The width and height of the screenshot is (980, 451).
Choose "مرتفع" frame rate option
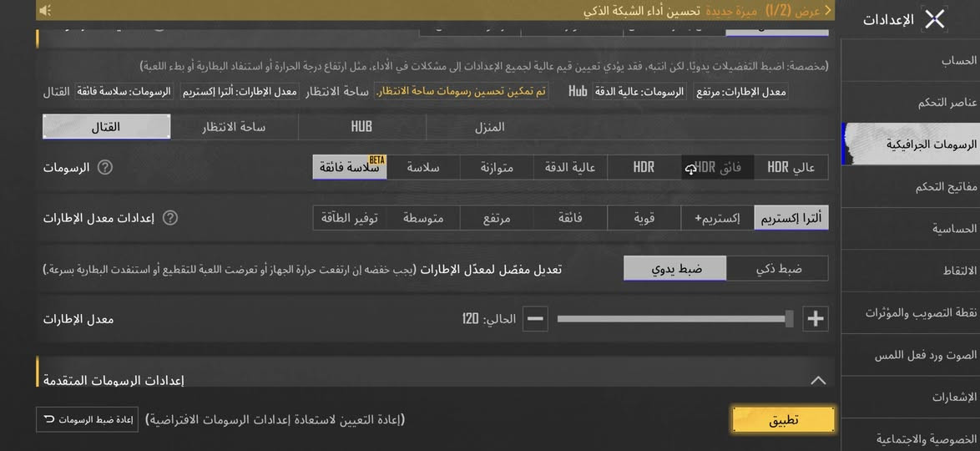tap(497, 218)
